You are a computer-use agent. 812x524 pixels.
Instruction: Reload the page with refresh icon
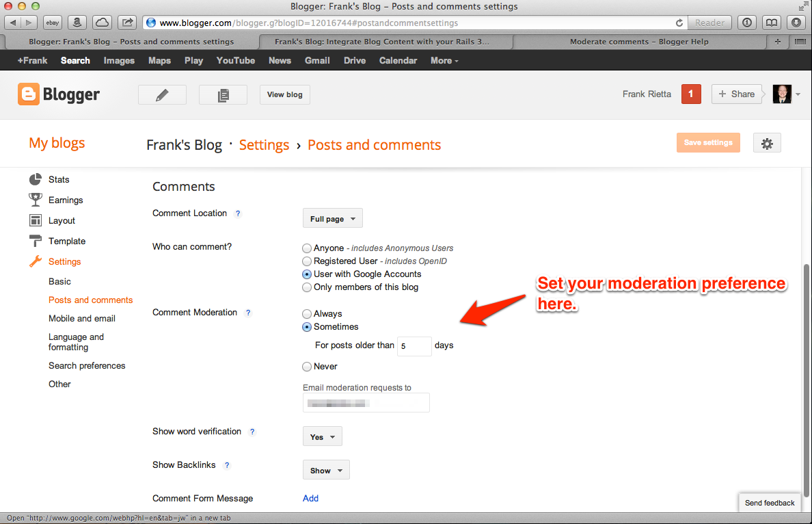679,23
